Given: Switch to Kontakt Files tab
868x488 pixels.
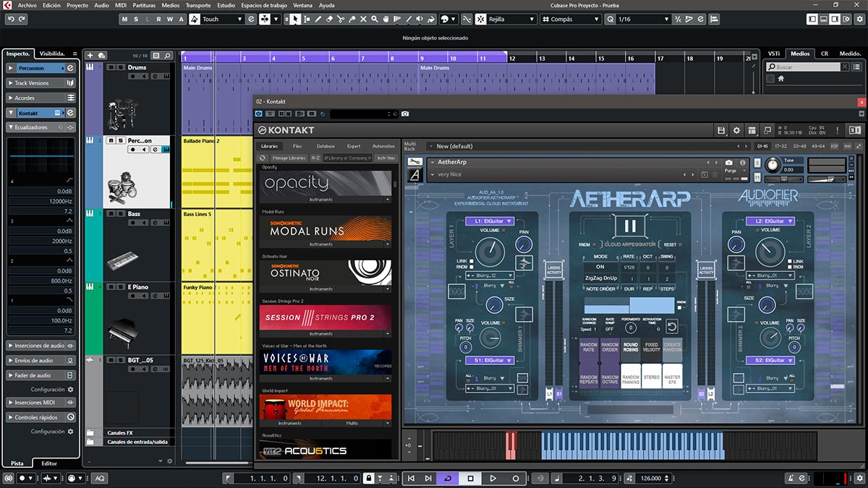Looking at the screenshot, I should [x=297, y=146].
